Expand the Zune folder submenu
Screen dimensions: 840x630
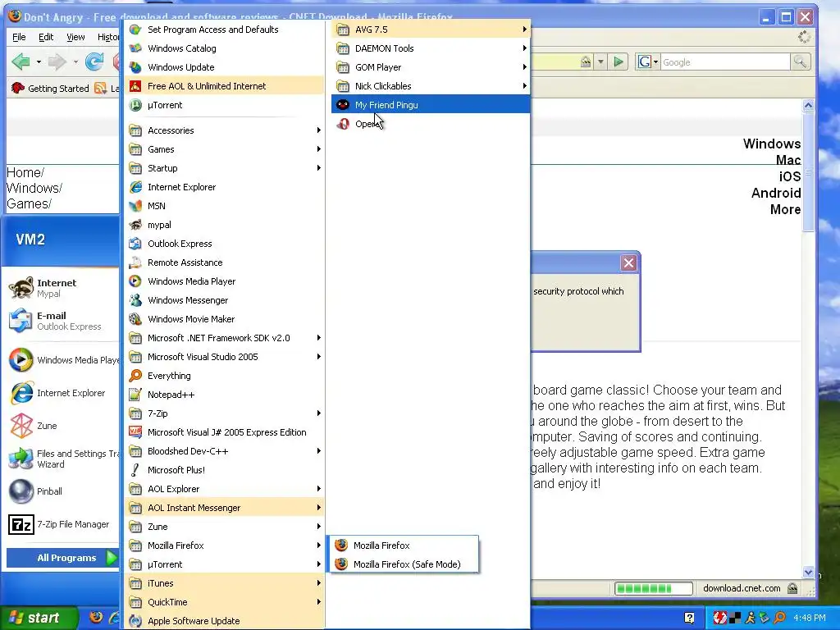point(226,527)
